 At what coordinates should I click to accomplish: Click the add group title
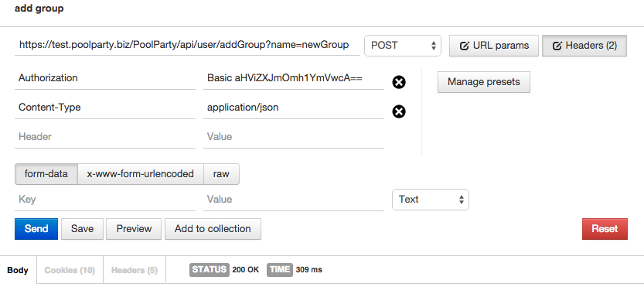(x=39, y=9)
